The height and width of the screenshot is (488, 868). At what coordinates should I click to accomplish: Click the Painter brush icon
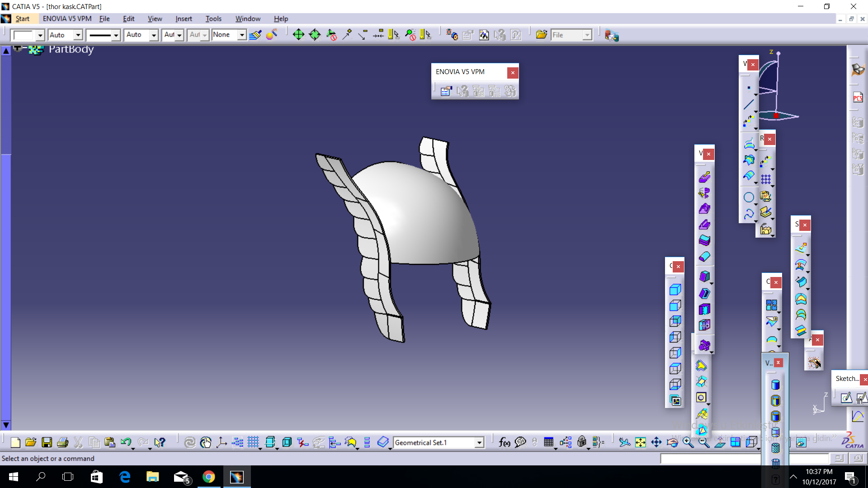255,35
